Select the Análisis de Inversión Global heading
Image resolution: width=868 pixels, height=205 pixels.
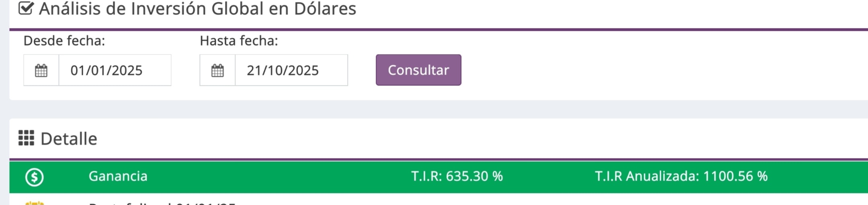click(197, 9)
